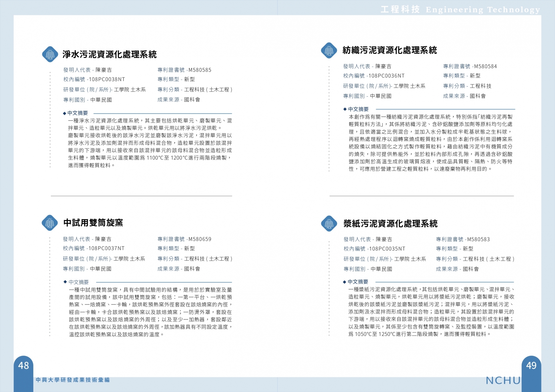Click diamond bullet of 中文摘要 under 紡織污泥 section

click(345, 109)
